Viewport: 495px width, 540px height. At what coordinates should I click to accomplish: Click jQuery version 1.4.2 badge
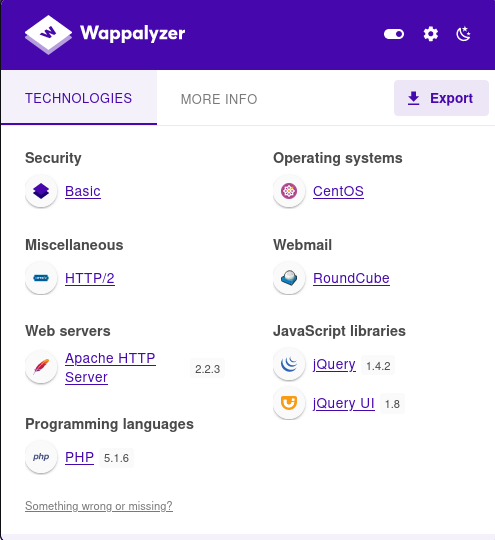[378, 366]
